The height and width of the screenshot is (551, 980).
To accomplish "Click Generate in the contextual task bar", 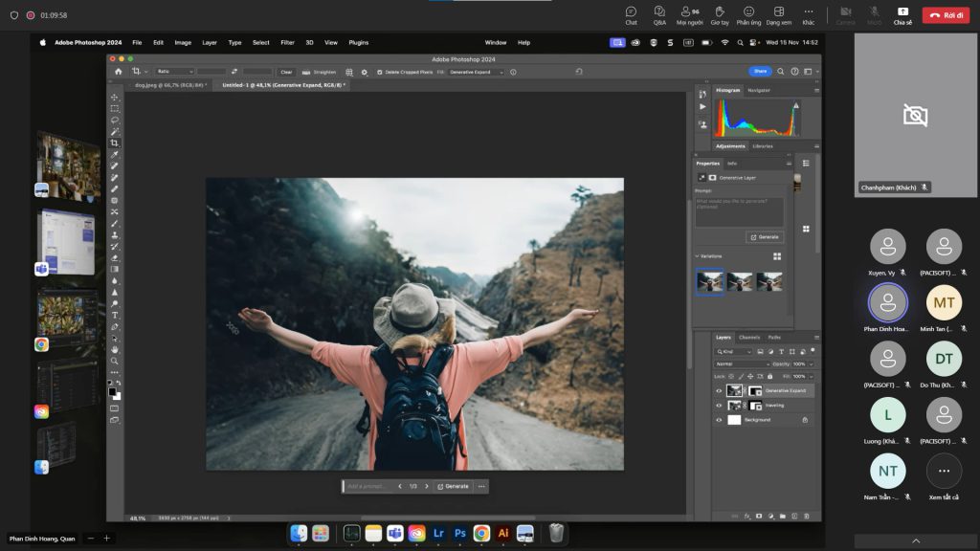I will pos(453,486).
